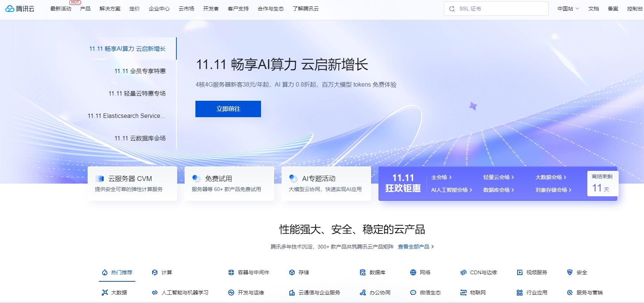Image resolution: width=644 pixels, height=303 pixels.
Task: Click the SSL 证书 search field
Action: [496, 9]
